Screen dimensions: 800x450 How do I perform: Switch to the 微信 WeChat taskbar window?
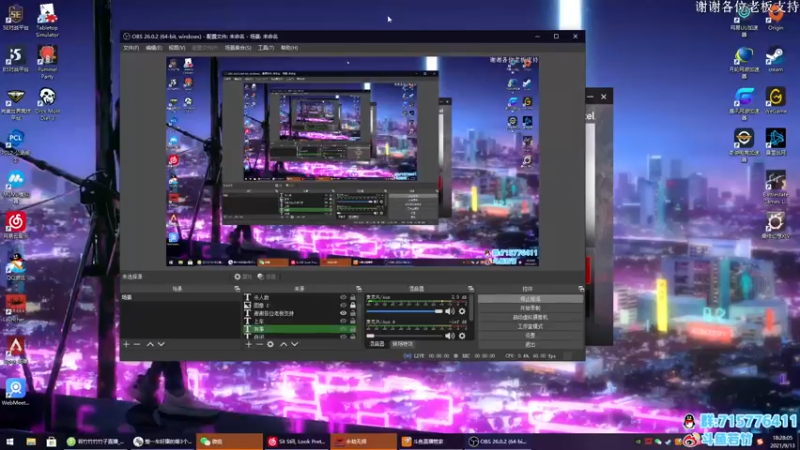[x=229, y=441]
